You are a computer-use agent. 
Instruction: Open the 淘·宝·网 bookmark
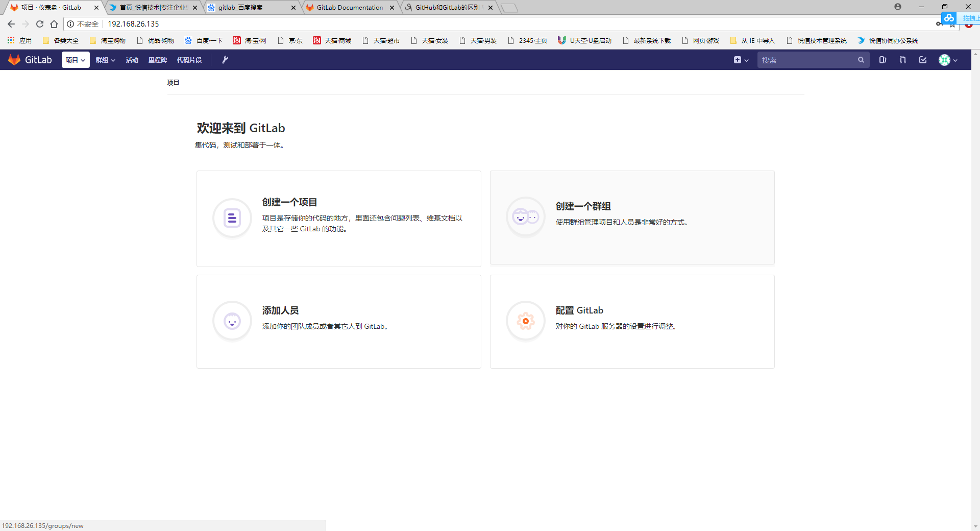[x=250, y=40]
